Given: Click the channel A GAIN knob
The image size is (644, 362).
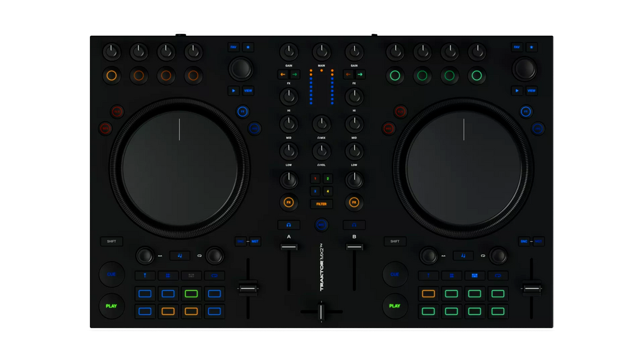Looking at the screenshot, I should pyautogui.click(x=289, y=52).
